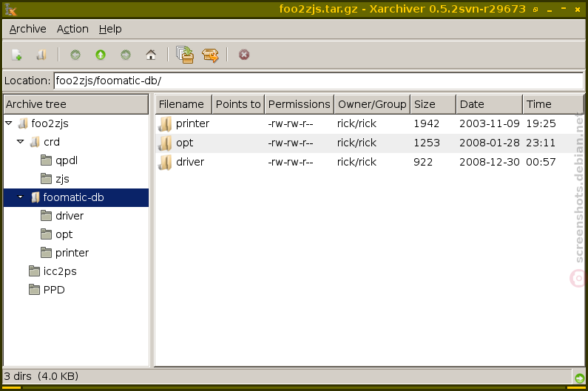The height and width of the screenshot is (391, 588).
Task: Click opt folder icon in file list
Action: point(165,143)
